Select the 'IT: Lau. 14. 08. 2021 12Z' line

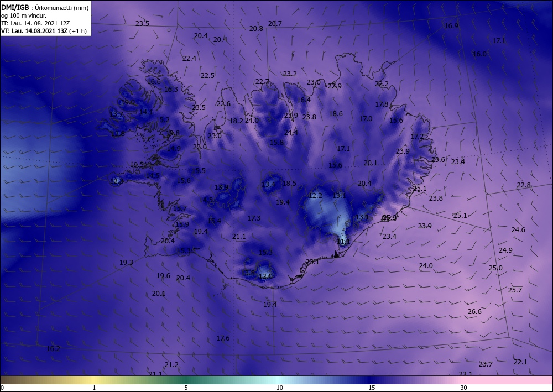pos(35,23)
